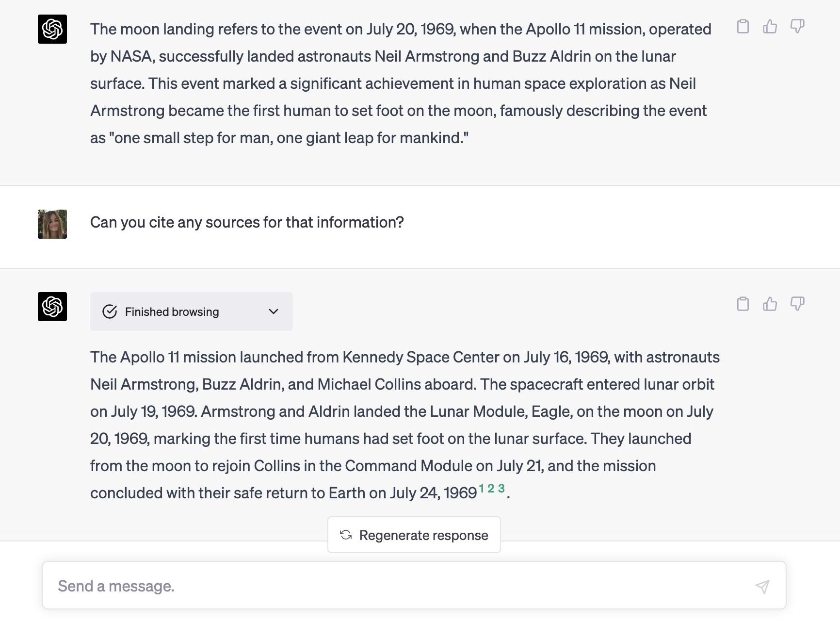Thumbs down the first moon landing response
Viewport: 840px width, 623px height.
click(797, 26)
